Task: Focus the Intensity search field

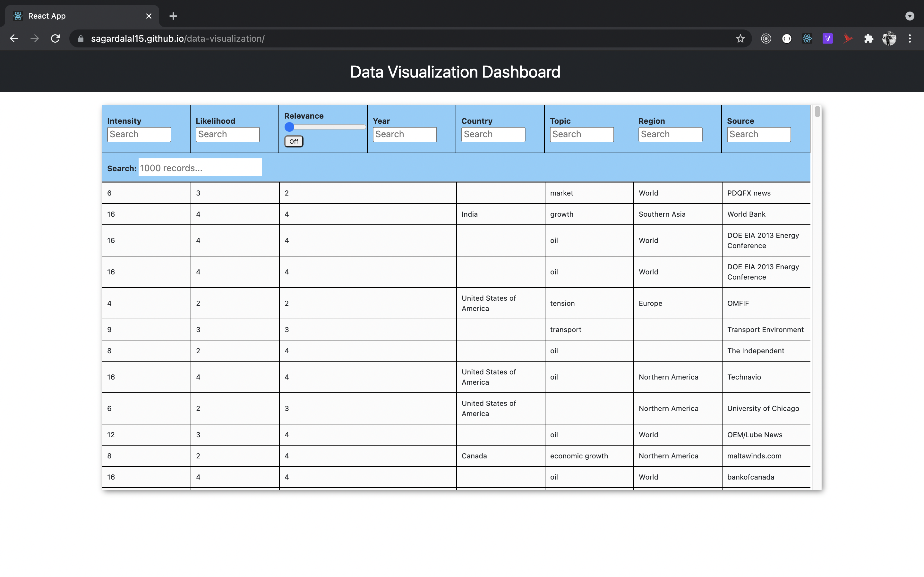Action: tap(139, 134)
